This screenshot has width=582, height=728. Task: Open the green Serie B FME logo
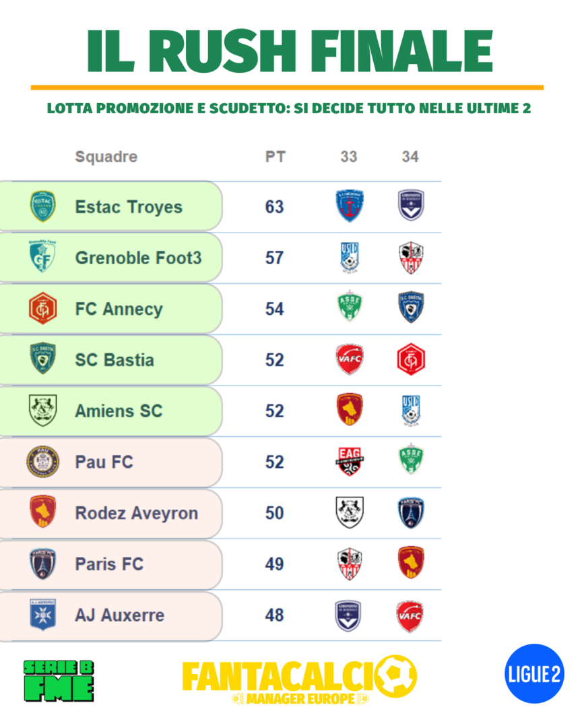(59, 679)
